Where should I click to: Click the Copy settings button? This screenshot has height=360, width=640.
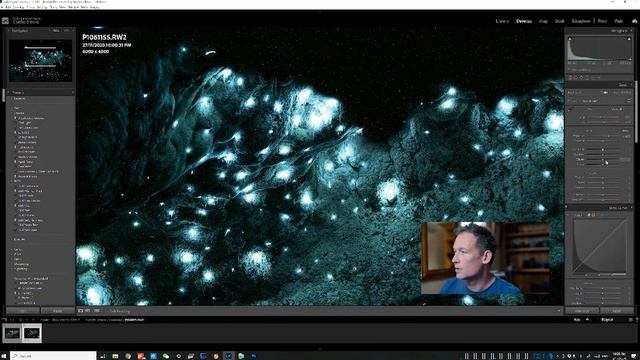click(23, 311)
